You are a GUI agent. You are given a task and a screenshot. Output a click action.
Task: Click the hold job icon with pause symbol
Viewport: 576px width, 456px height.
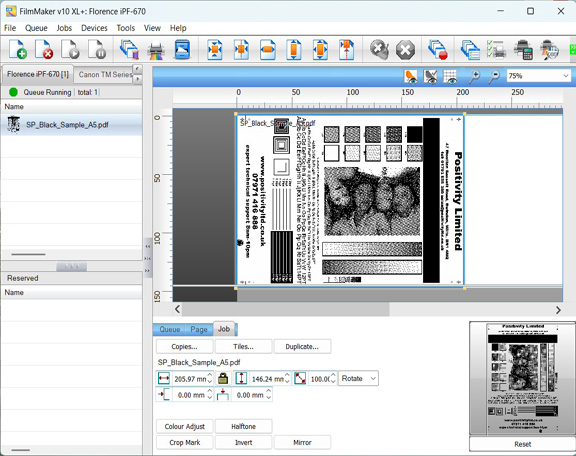pyautogui.click(x=97, y=49)
